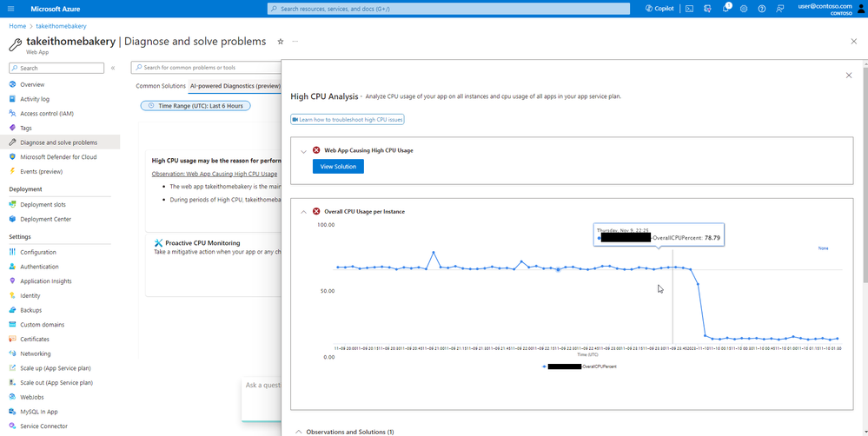Open Custom domains
Image resolution: width=868 pixels, height=436 pixels.
pyautogui.click(x=42, y=325)
